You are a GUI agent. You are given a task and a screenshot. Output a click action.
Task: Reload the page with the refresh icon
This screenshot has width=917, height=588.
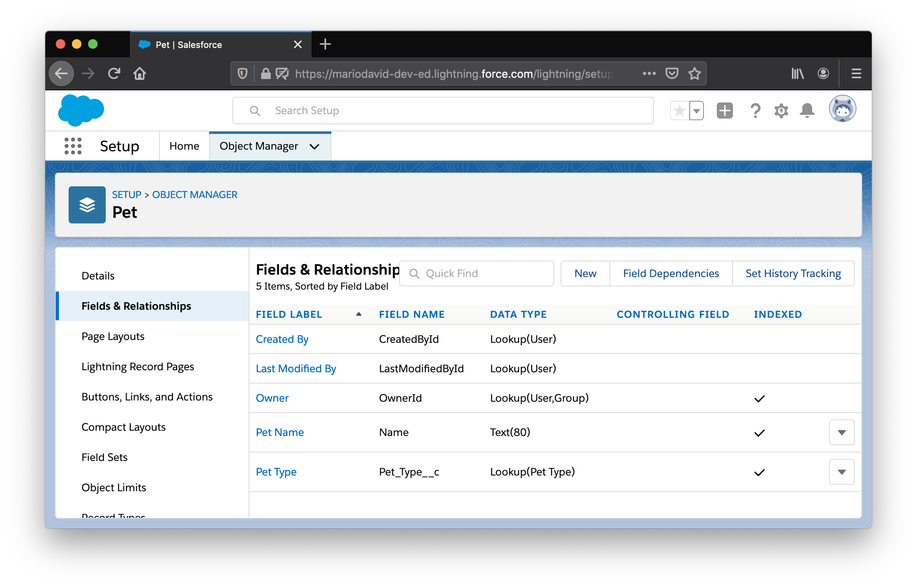[x=114, y=73]
